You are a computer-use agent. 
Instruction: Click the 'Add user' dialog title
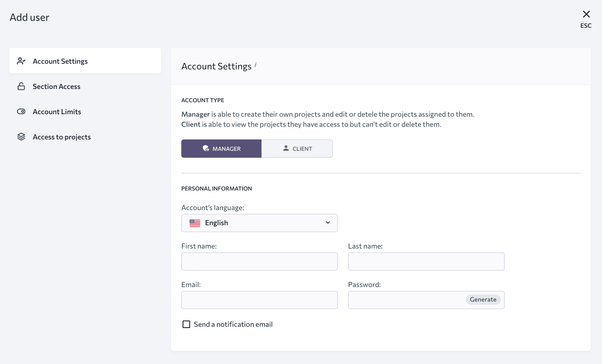pyautogui.click(x=29, y=17)
